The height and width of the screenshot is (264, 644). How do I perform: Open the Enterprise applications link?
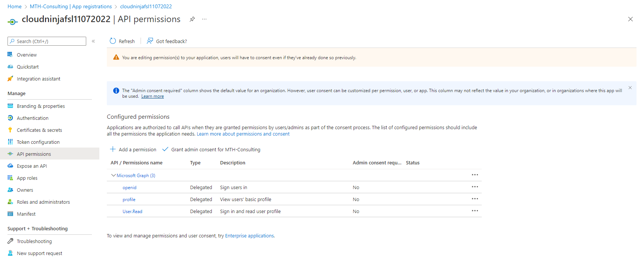[249, 236]
